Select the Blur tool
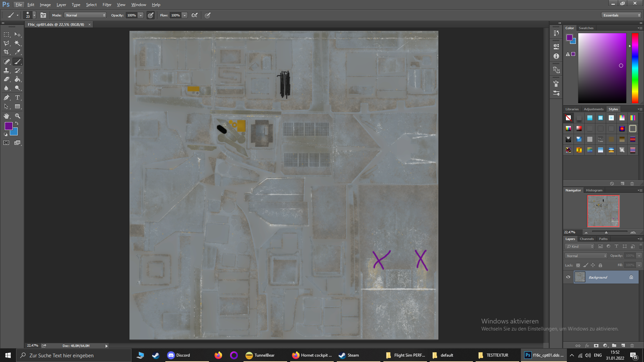This screenshot has width=644, height=362. coord(6,88)
